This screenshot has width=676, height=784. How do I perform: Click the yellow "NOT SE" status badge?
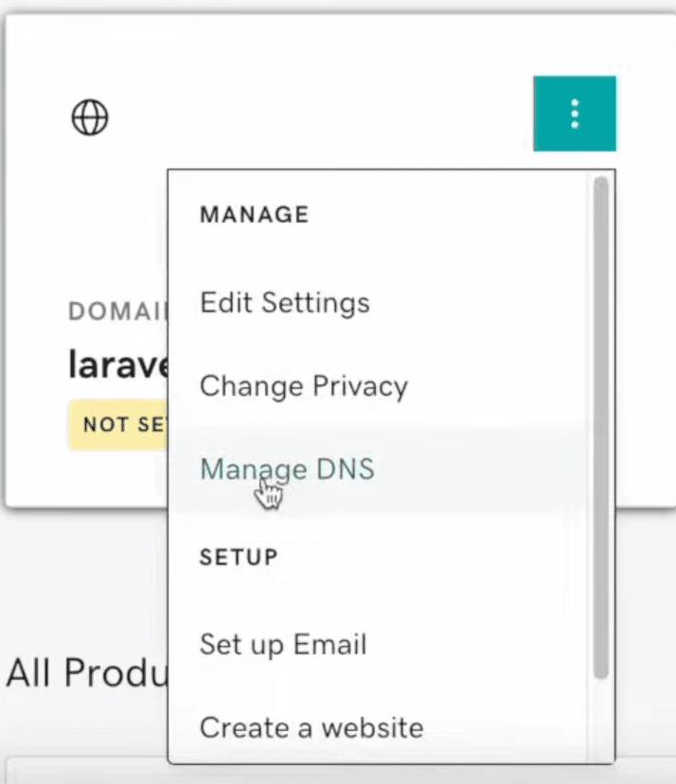[118, 424]
